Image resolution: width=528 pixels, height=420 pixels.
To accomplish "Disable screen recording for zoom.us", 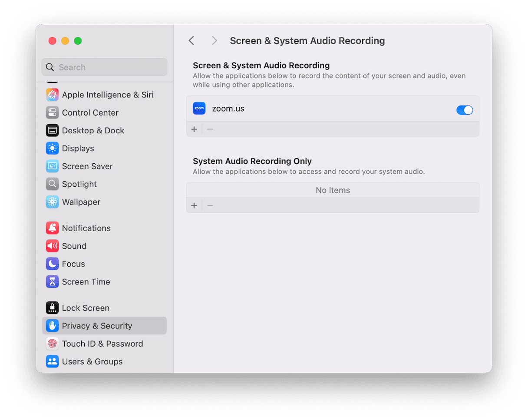I will point(465,110).
